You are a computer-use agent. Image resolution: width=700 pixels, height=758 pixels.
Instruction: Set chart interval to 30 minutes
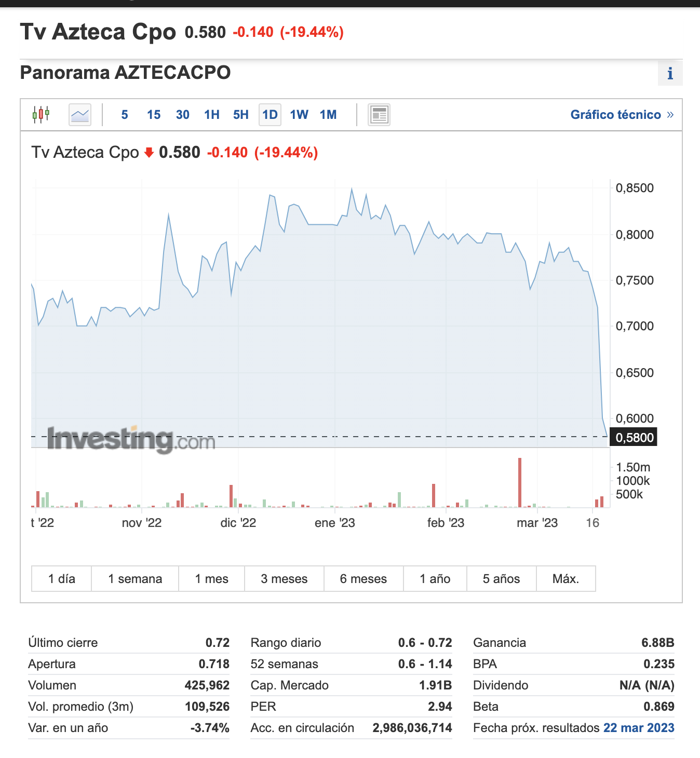tap(183, 115)
